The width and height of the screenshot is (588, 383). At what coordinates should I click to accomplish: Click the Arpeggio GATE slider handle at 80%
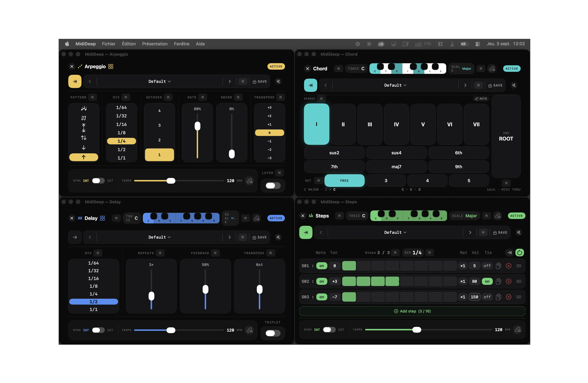coord(197,126)
